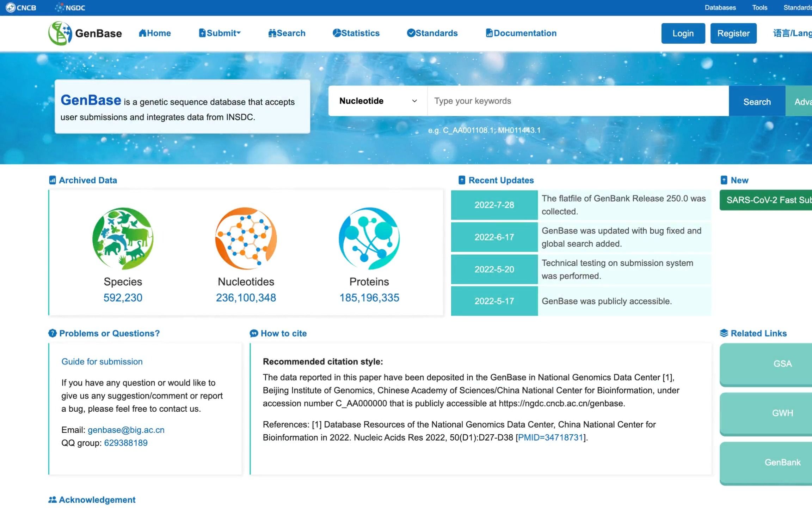Viewport: 812px width, 508px height.
Task: Click the New section icon
Action: pyautogui.click(x=724, y=180)
